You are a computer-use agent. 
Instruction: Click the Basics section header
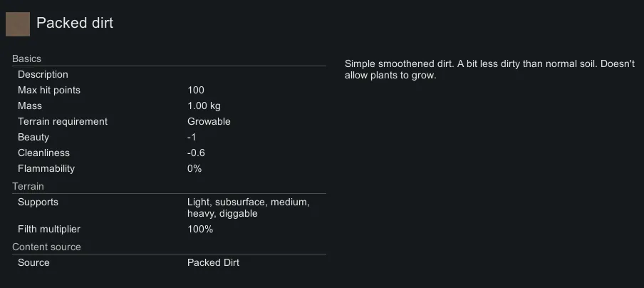26,58
